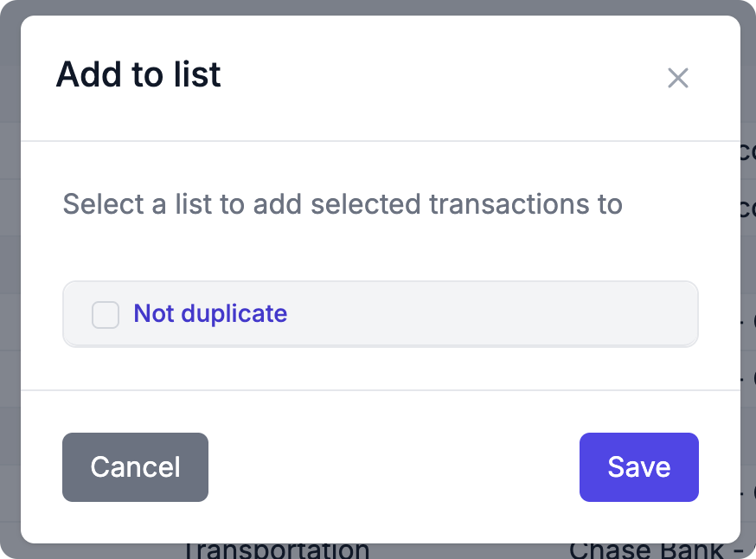Click footer space between Cancel and Save

pos(394,467)
